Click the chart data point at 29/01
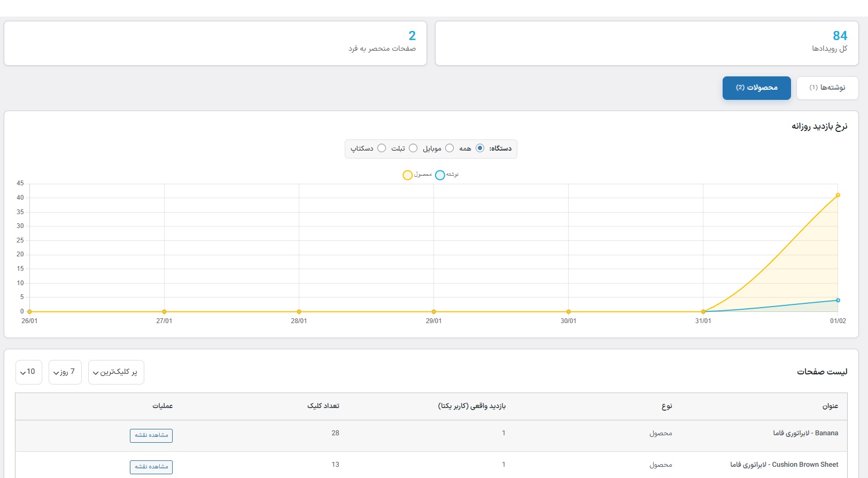868x478 pixels. (433, 311)
